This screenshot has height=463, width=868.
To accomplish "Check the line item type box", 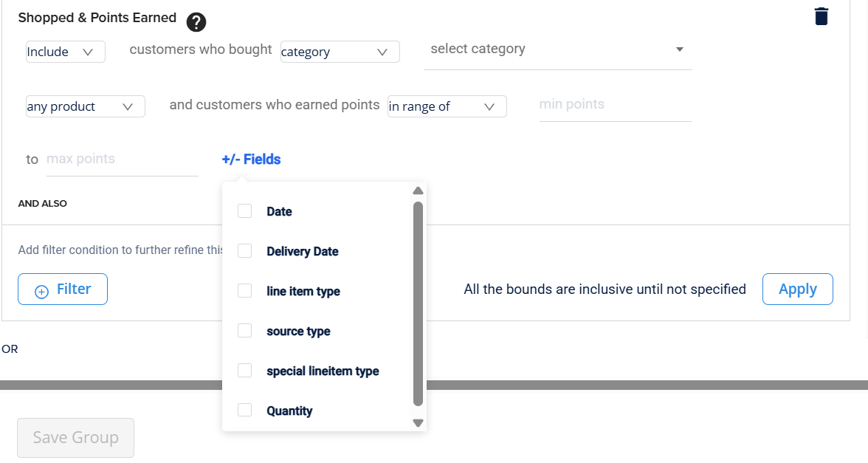I will click(245, 291).
